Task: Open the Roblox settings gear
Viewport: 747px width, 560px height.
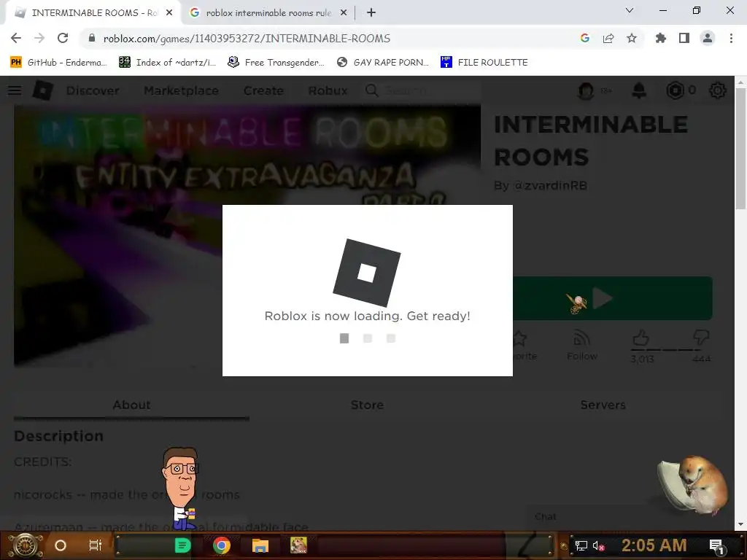Action: (x=718, y=90)
